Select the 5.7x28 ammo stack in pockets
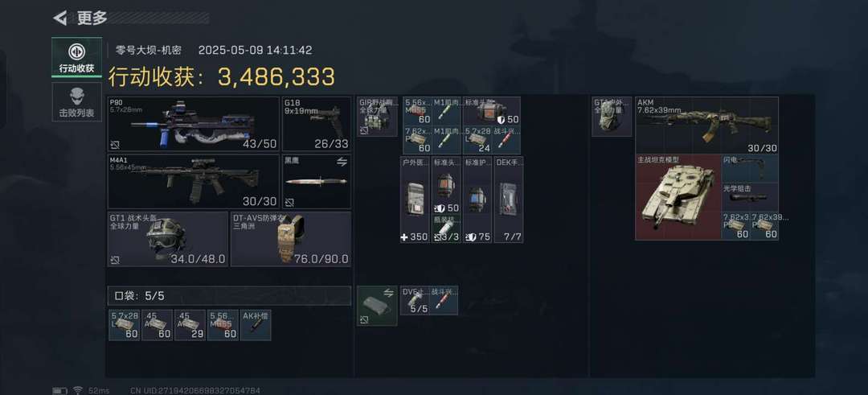868x395 pixels. tap(124, 325)
